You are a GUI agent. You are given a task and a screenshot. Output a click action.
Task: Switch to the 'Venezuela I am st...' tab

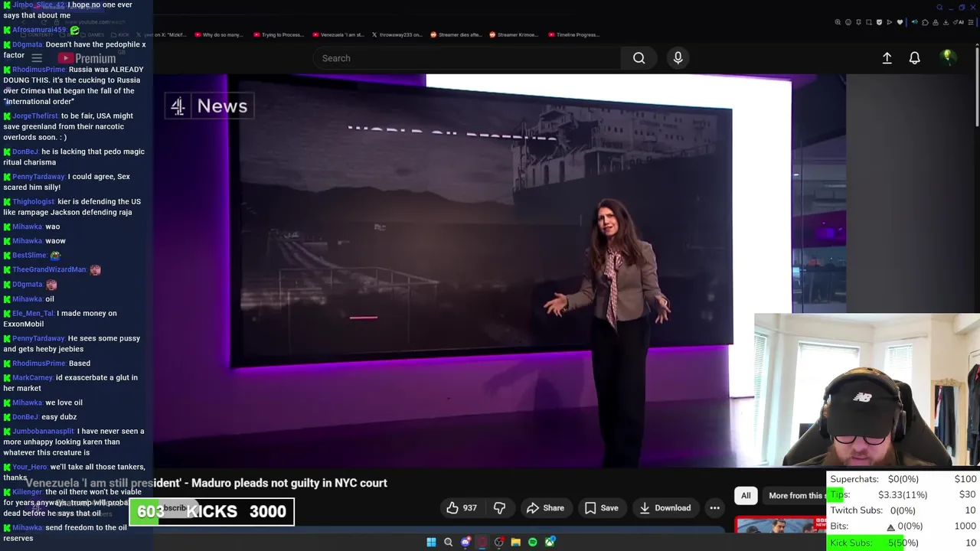[x=338, y=34]
